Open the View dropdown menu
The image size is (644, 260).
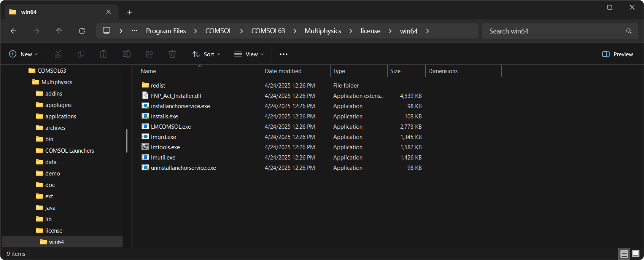tap(249, 54)
